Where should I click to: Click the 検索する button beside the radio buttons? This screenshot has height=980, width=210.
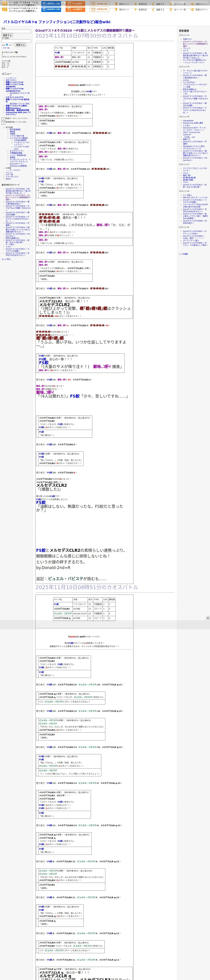[20, 45]
